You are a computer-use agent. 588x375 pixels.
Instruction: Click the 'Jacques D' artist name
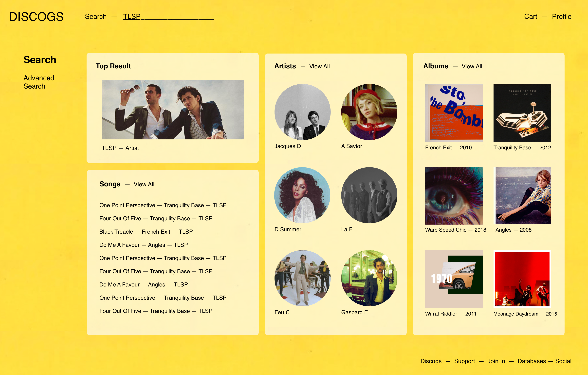coord(287,146)
